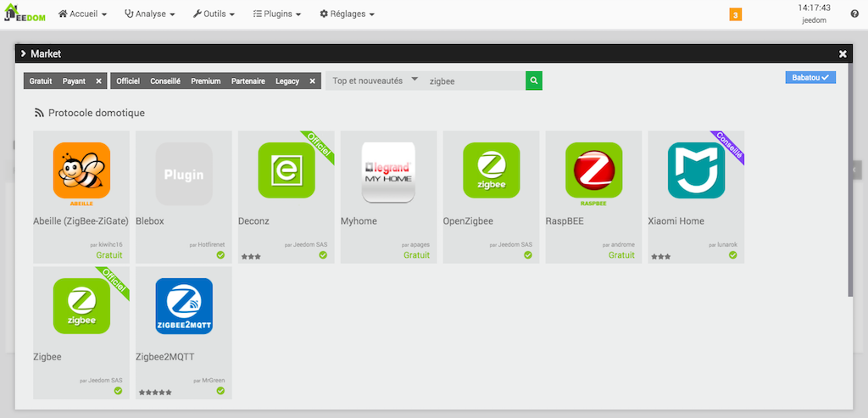Image resolution: width=868 pixels, height=418 pixels.
Task: Toggle the Babatou checked button
Action: point(810,77)
